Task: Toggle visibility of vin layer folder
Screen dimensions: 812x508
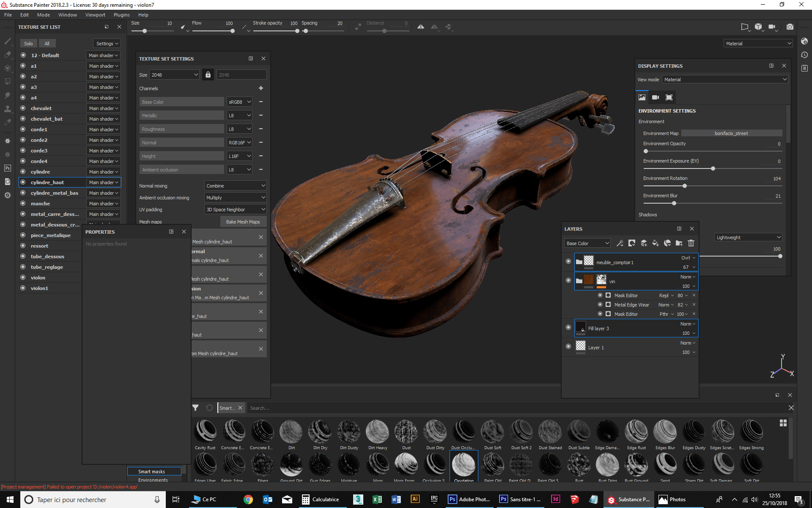Action: [x=568, y=280]
